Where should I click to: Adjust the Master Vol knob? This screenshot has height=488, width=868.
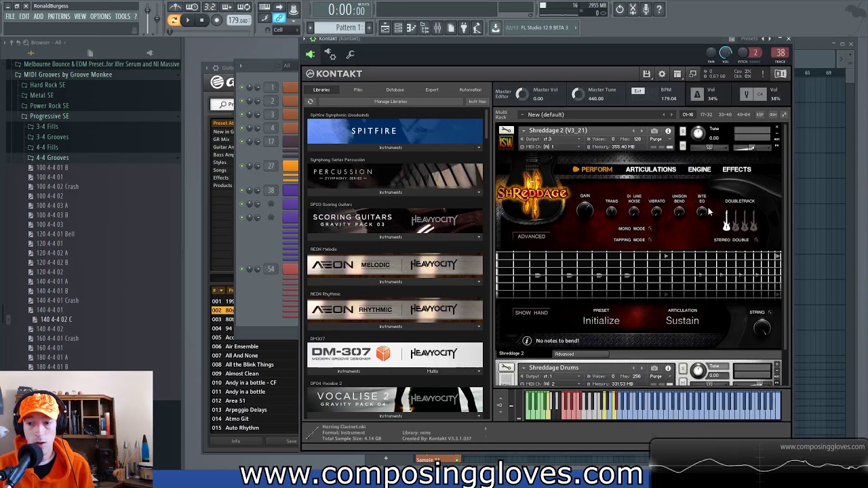coord(522,94)
